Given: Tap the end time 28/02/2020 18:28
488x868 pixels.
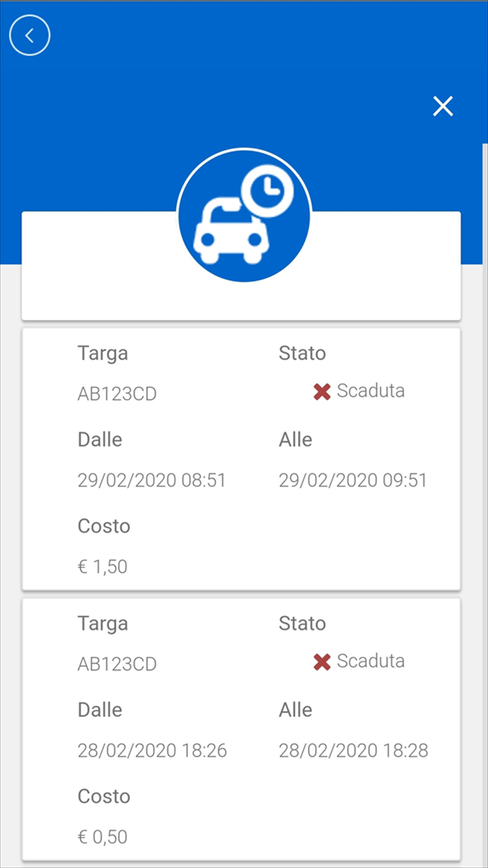Looking at the screenshot, I should (353, 751).
